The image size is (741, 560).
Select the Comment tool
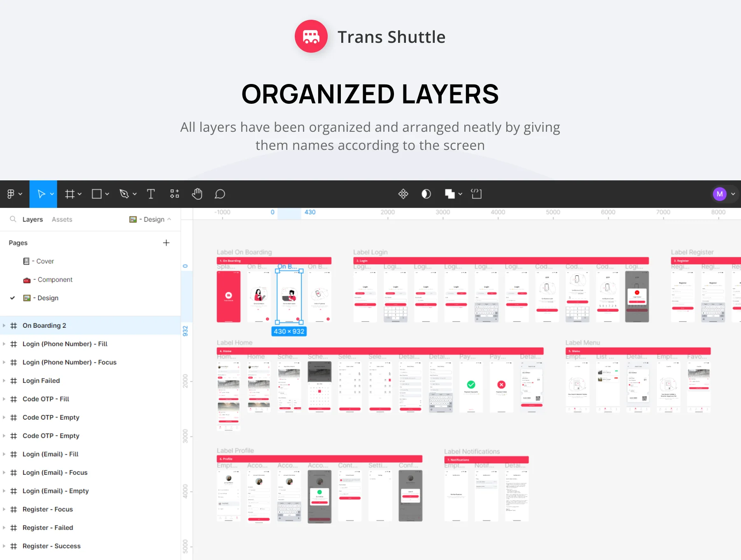pos(220,194)
